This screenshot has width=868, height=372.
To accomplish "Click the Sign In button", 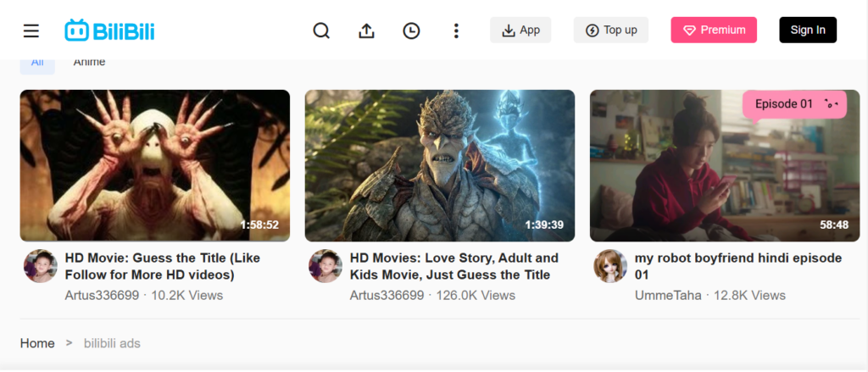I will point(808,30).
